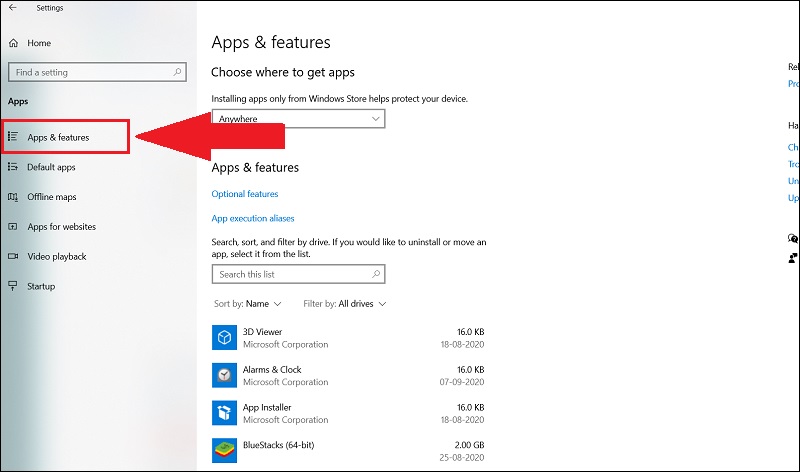
Task: Select Startup in sidebar
Action: point(41,286)
